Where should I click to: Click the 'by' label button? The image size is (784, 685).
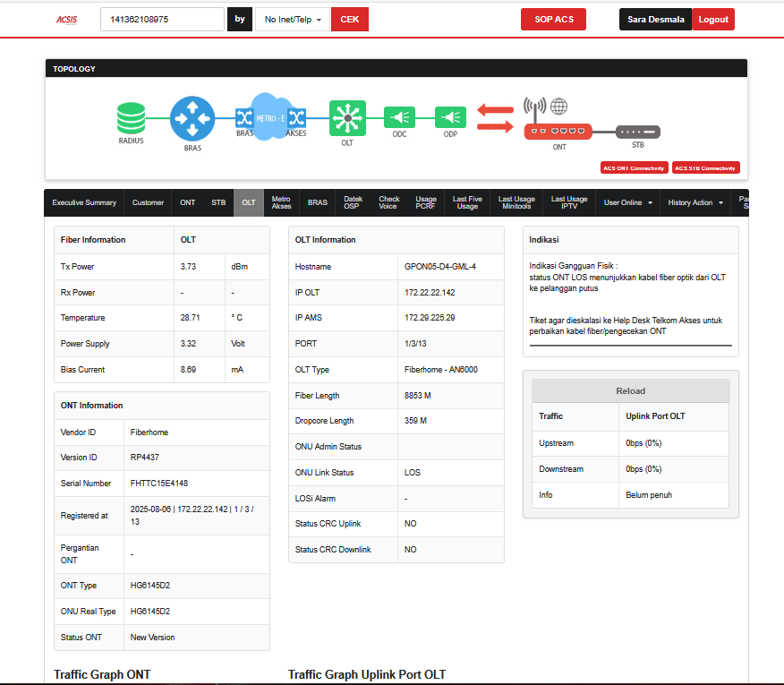click(240, 20)
